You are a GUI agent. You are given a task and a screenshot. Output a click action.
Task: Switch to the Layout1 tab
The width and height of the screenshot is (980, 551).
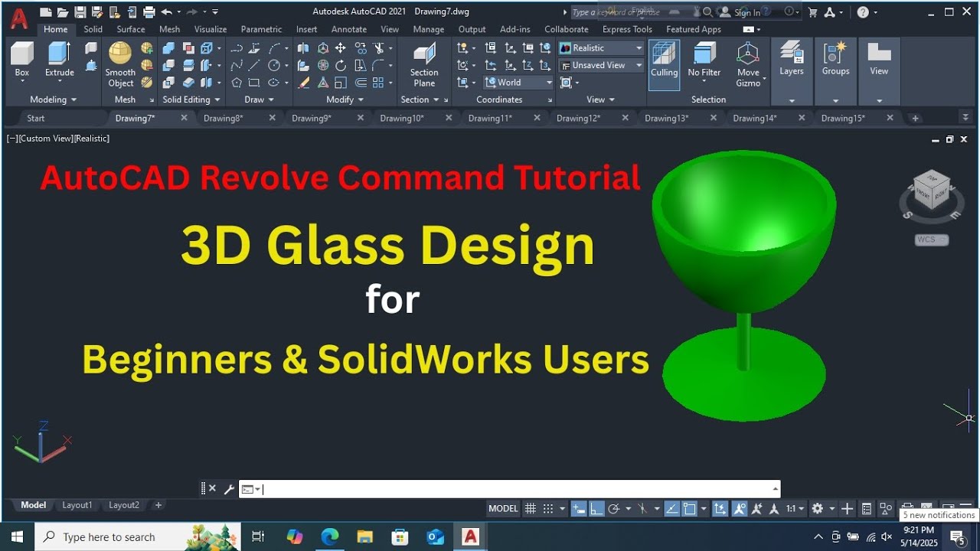(77, 505)
